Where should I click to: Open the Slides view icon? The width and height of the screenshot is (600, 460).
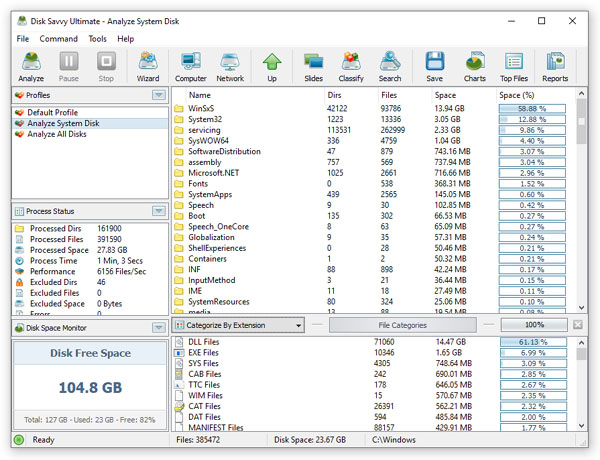click(313, 67)
